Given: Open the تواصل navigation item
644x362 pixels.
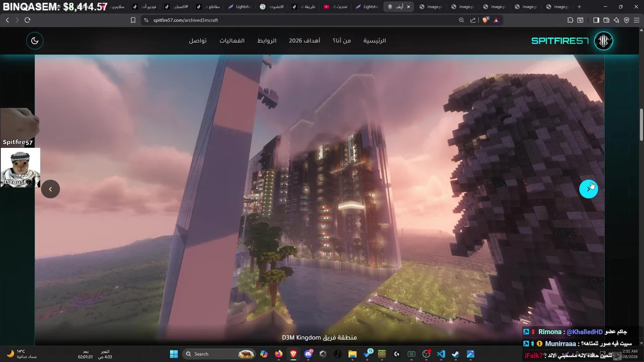Looking at the screenshot, I should 198,41.
